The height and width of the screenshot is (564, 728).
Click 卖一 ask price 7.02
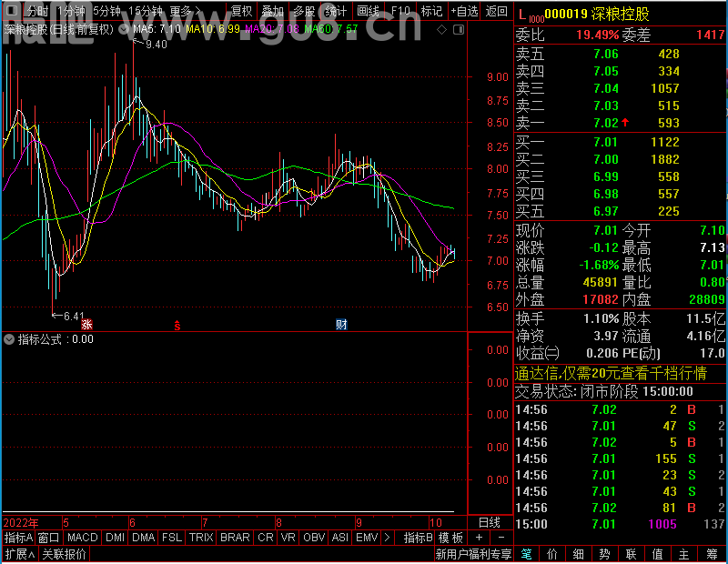tap(606, 123)
